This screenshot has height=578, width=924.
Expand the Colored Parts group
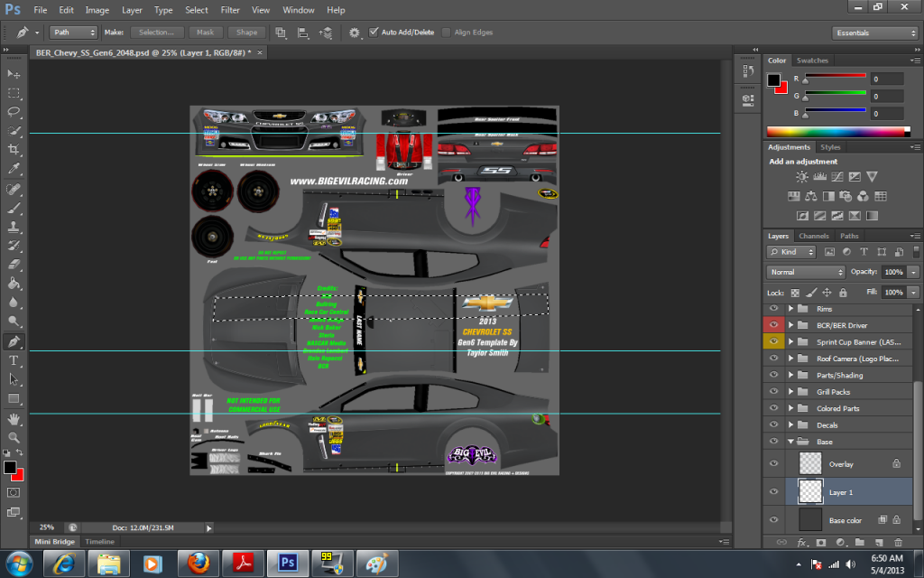point(790,407)
